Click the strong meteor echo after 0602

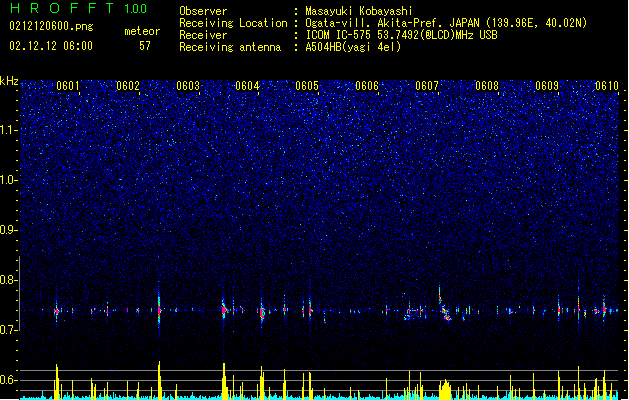click(x=159, y=310)
